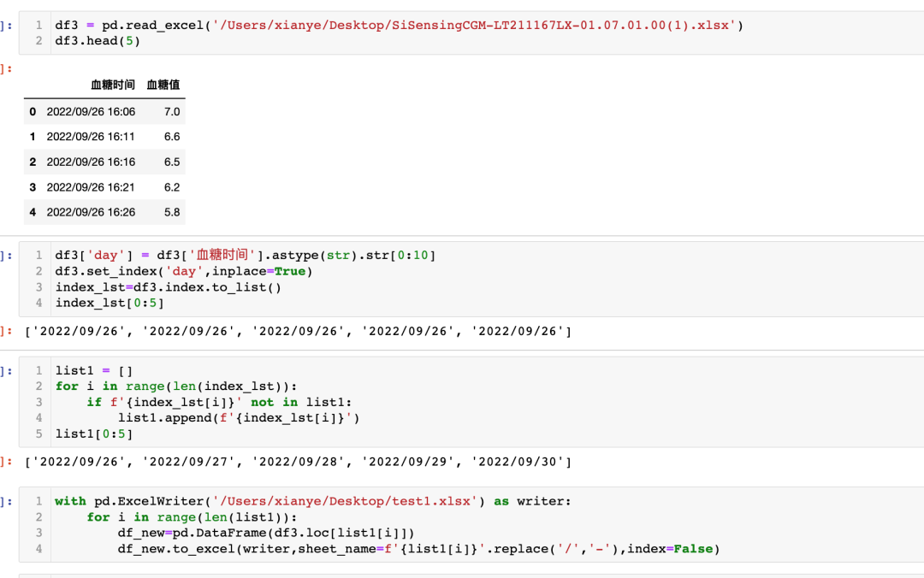Image resolution: width=924 pixels, height=578 pixels.
Task: Click the output list of repeated 2022/09/26 dates
Action: (x=299, y=331)
